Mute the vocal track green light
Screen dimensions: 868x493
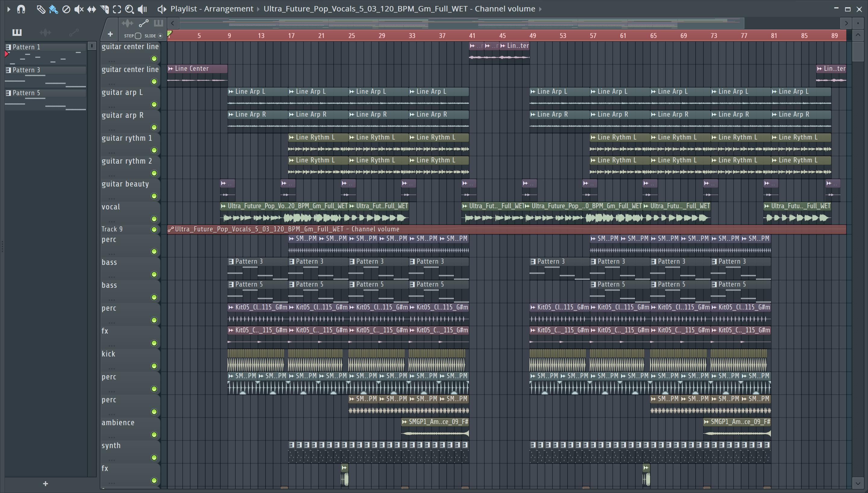[154, 219]
